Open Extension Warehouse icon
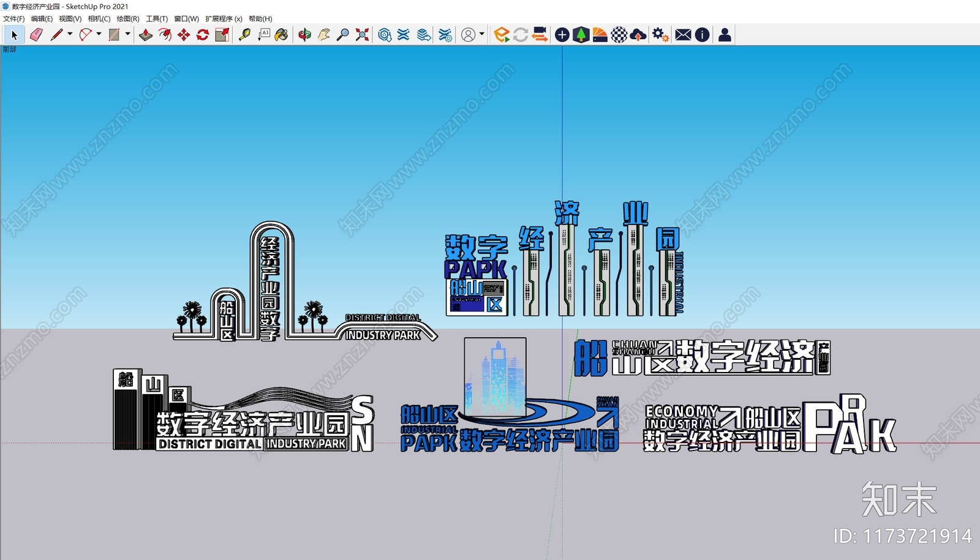Screen dimensions: 980x560 coord(404,35)
